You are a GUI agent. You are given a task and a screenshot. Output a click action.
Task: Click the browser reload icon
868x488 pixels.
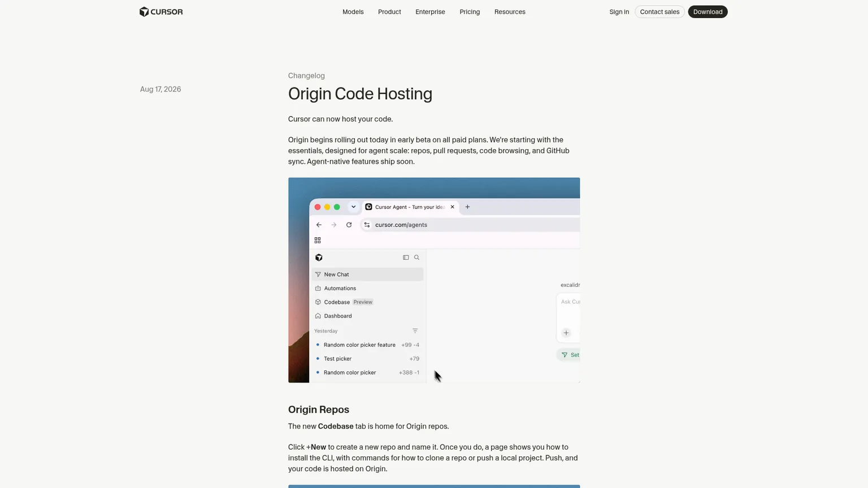(349, 225)
